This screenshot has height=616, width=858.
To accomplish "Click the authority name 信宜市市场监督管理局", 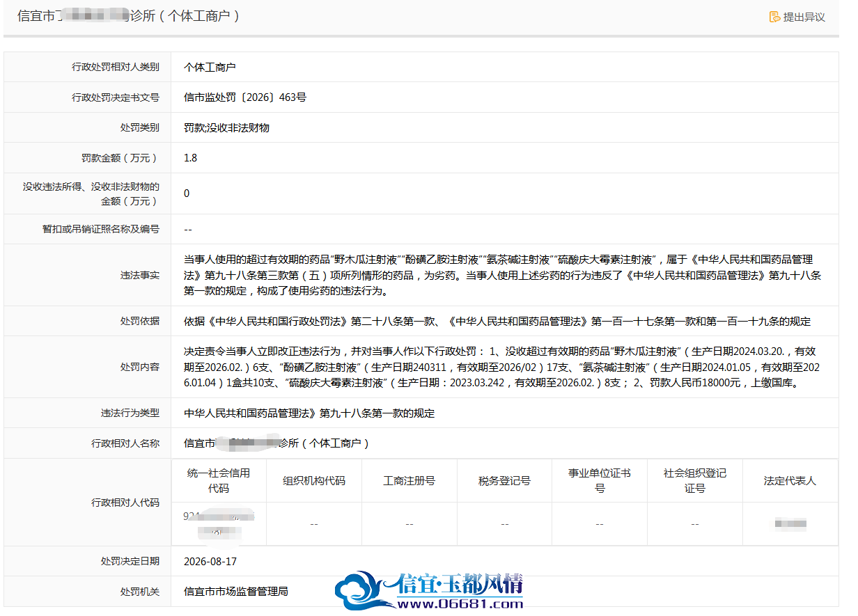I will coord(236,591).
